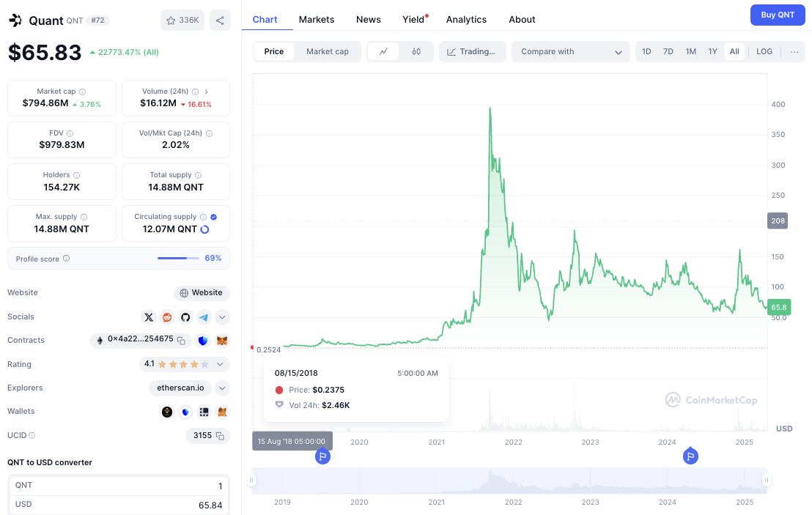Add Quant to watchlist via star button
Image resolution: width=812 pixels, height=515 pixels.
(x=182, y=21)
